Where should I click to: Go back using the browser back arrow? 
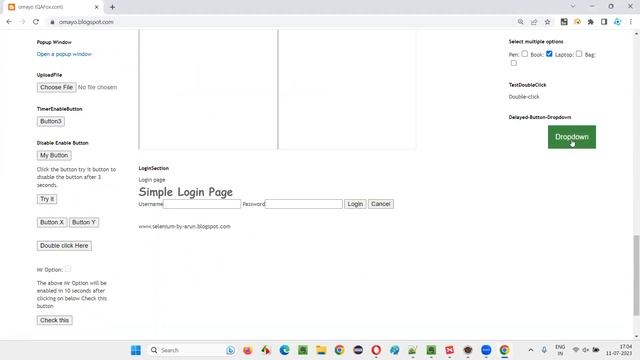[x=9, y=22]
